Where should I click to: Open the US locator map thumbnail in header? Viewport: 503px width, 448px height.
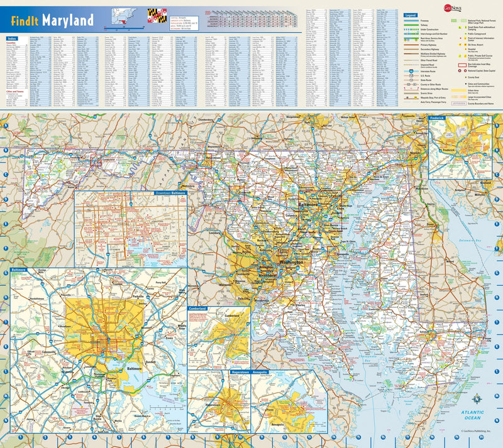click(x=124, y=17)
